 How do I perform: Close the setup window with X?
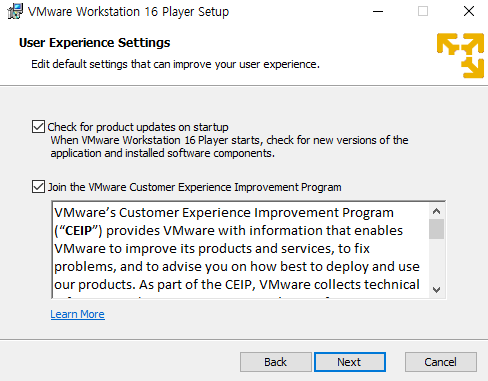(469, 11)
